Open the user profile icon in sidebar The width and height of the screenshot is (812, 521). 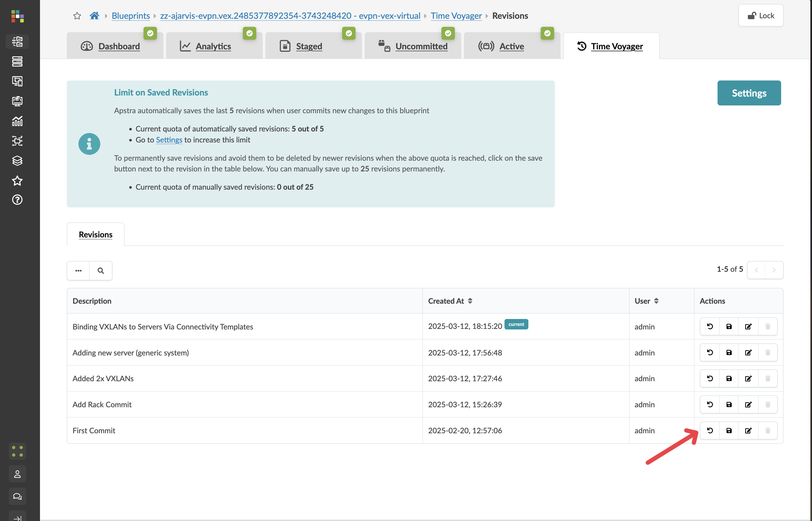pos(17,474)
